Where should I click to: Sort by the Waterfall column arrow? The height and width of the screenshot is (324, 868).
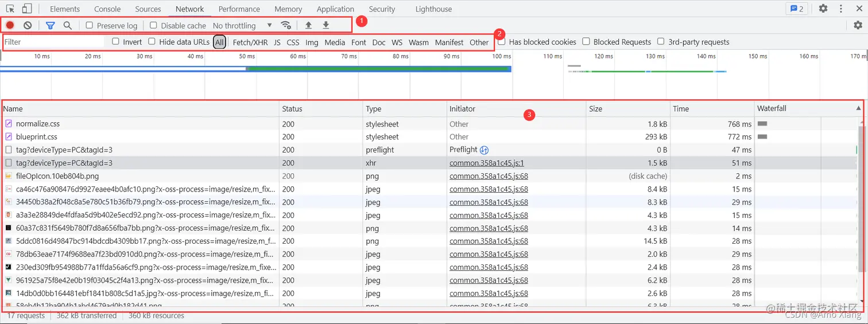[859, 108]
